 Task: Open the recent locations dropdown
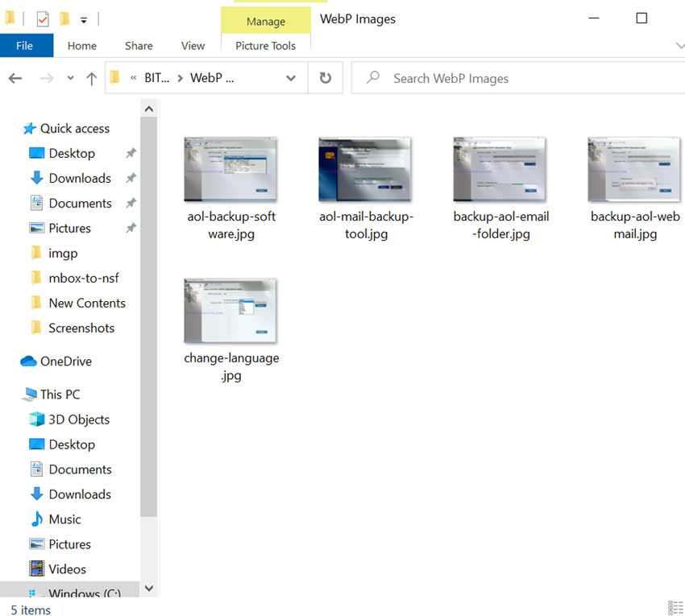(70, 79)
